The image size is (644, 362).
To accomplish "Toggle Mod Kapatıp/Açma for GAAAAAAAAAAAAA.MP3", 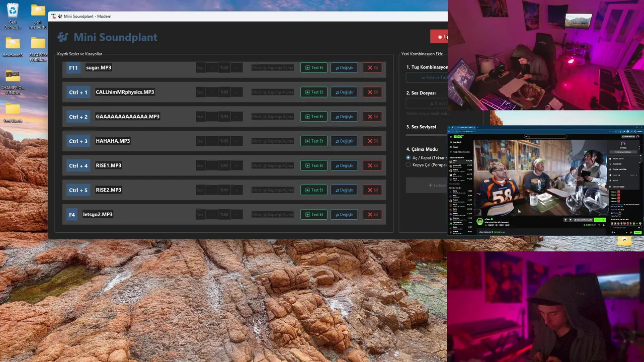I will (273, 117).
